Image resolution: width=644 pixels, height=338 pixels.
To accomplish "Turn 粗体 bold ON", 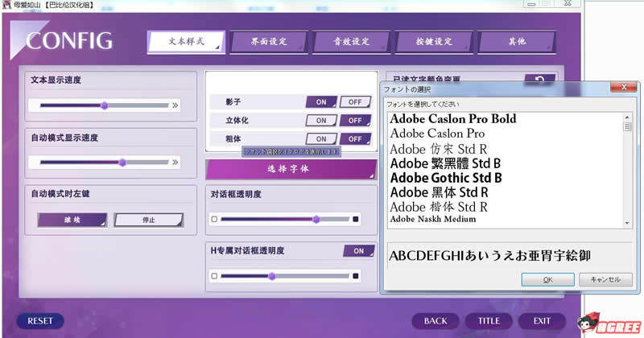I will coord(321,138).
